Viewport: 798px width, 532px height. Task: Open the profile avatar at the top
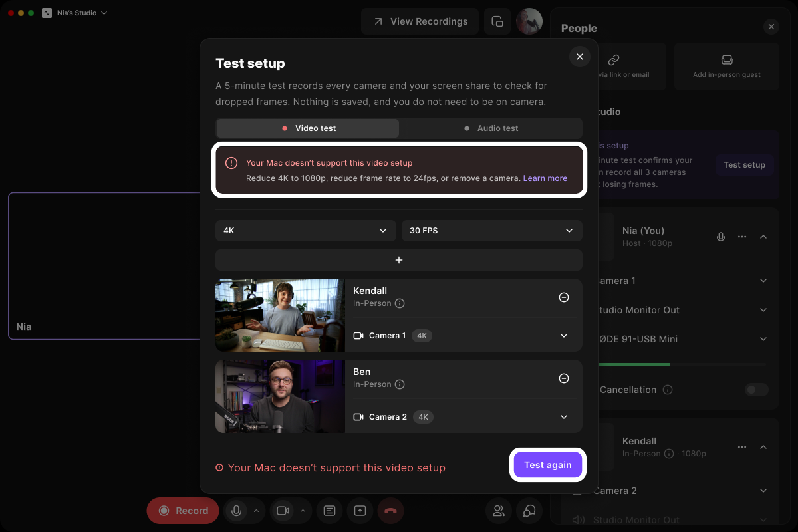[x=529, y=21]
